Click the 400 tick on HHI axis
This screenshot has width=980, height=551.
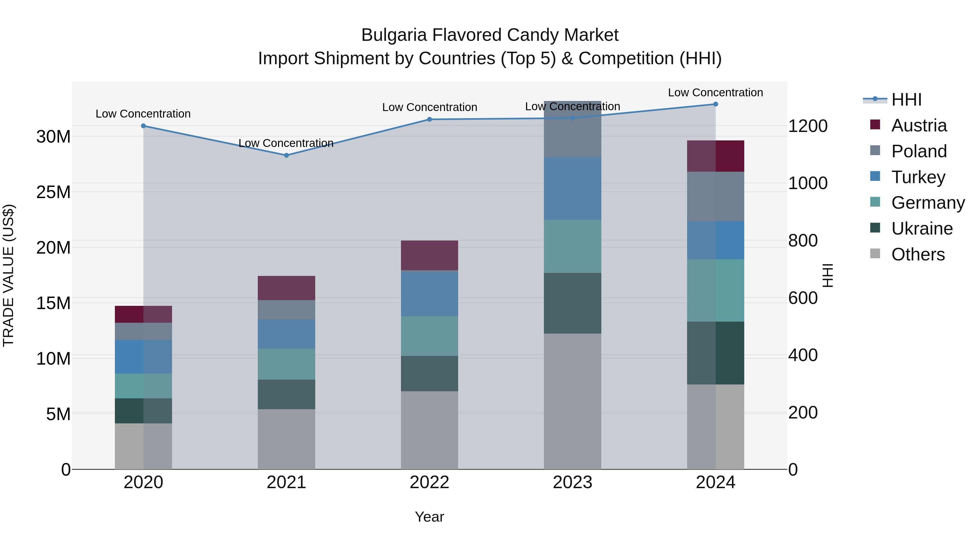tap(803, 355)
